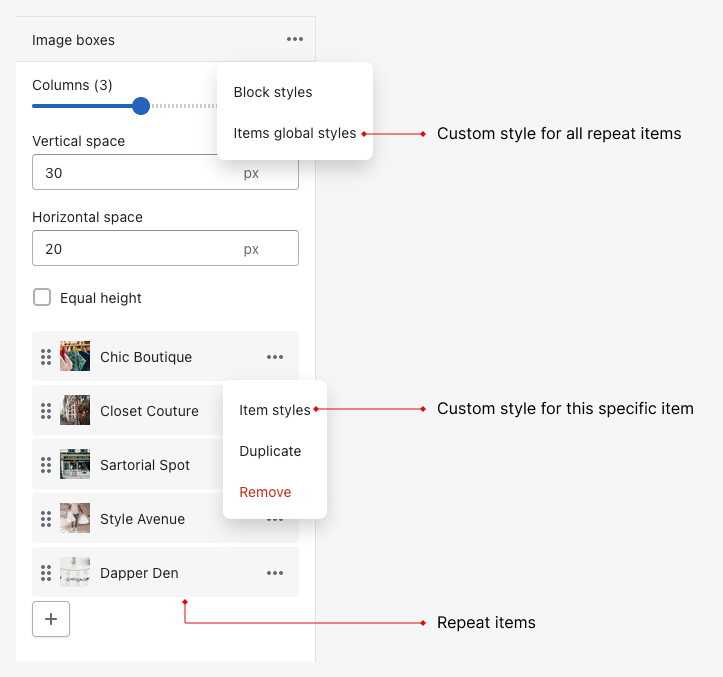Image resolution: width=723 pixels, height=677 pixels.
Task: Click the drag handle for Chic Boutique
Action: (x=46, y=357)
